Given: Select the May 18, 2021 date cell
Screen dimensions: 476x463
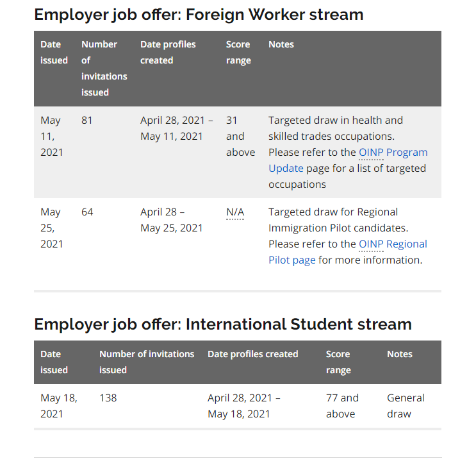Looking at the screenshot, I should click(59, 406).
